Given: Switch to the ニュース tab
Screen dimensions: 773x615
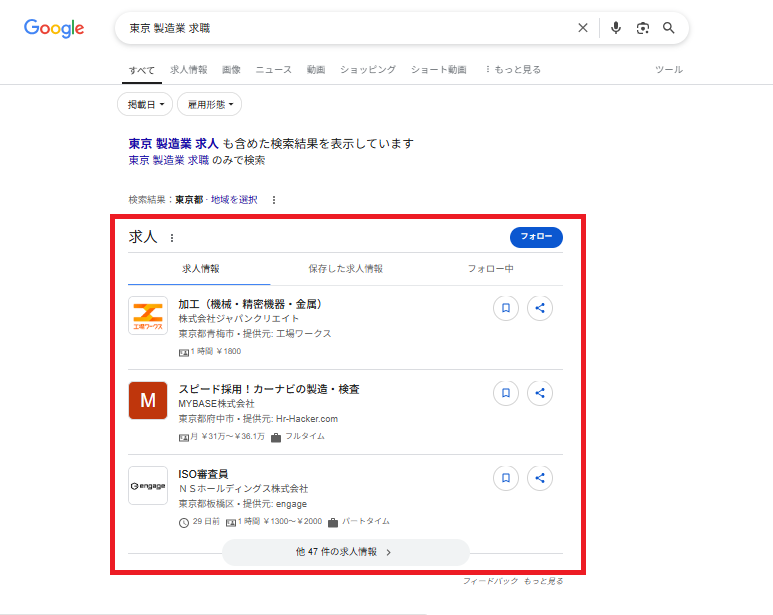Looking at the screenshot, I should click(274, 69).
